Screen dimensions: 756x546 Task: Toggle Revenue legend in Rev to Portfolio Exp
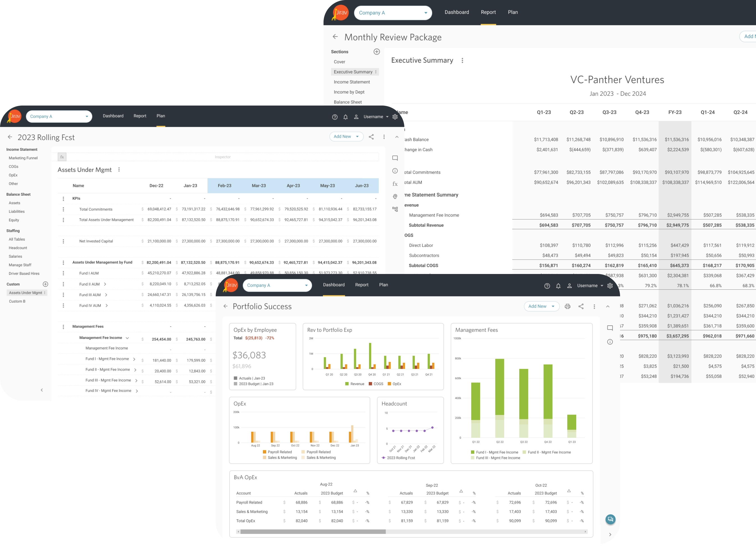355,384
